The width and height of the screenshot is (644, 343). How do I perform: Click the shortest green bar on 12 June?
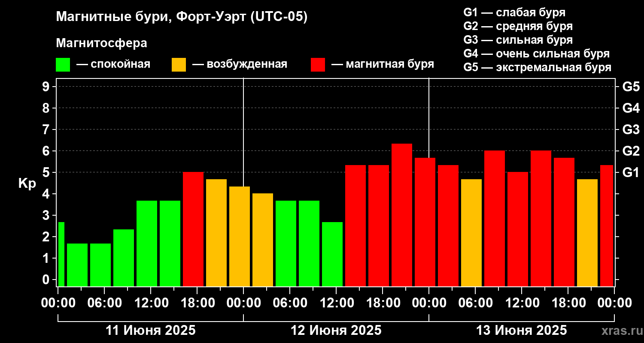pyautogui.click(x=332, y=254)
